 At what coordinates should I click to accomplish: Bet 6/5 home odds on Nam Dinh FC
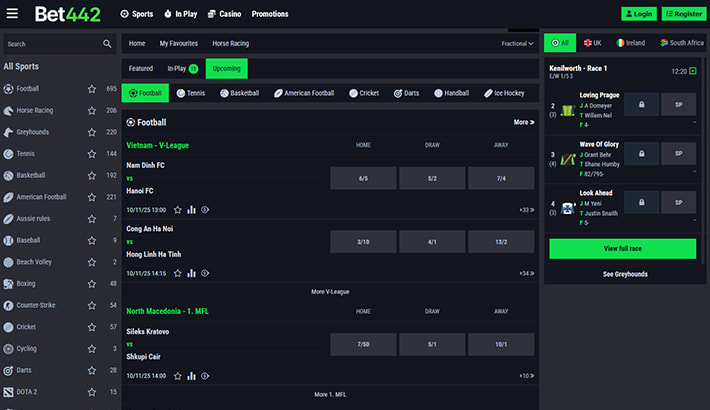(x=363, y=178)
